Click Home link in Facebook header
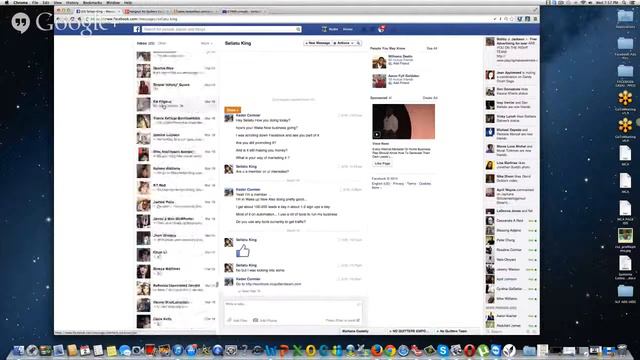Viewport: 640px width, 360px height. [x=347, y=29]
